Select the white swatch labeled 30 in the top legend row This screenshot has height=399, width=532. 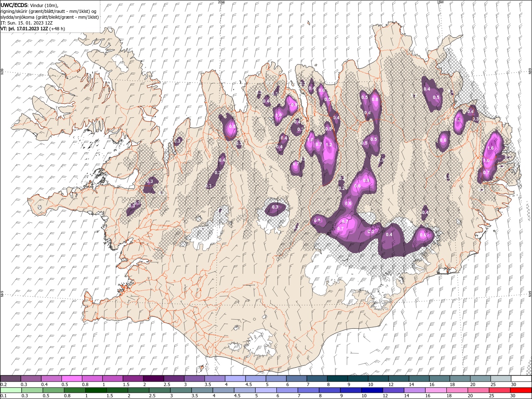(520, 379)
